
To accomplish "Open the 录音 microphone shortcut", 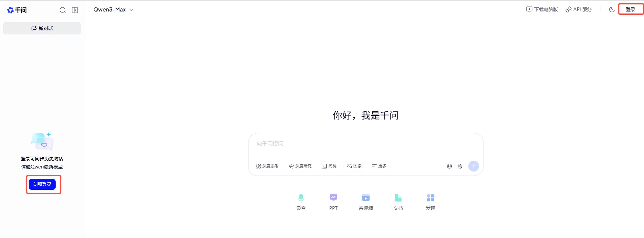I will (301, 202).
